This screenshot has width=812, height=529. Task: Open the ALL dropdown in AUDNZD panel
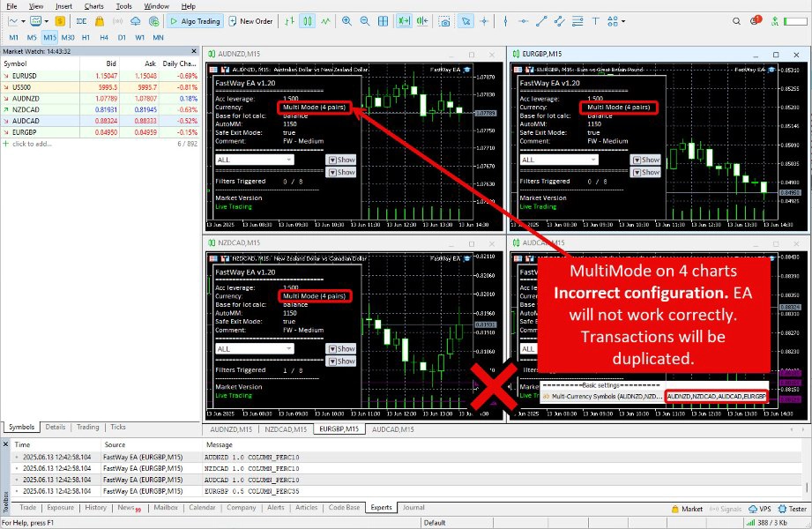[254, 160]
